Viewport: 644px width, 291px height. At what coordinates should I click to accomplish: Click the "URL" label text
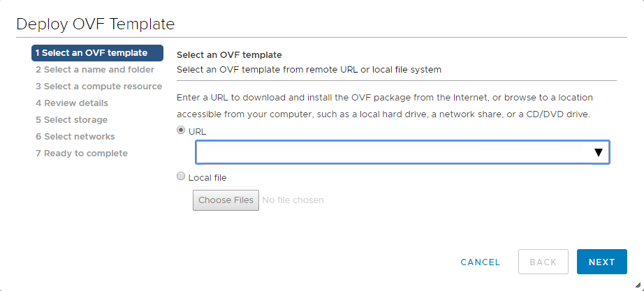click(198, 131)
